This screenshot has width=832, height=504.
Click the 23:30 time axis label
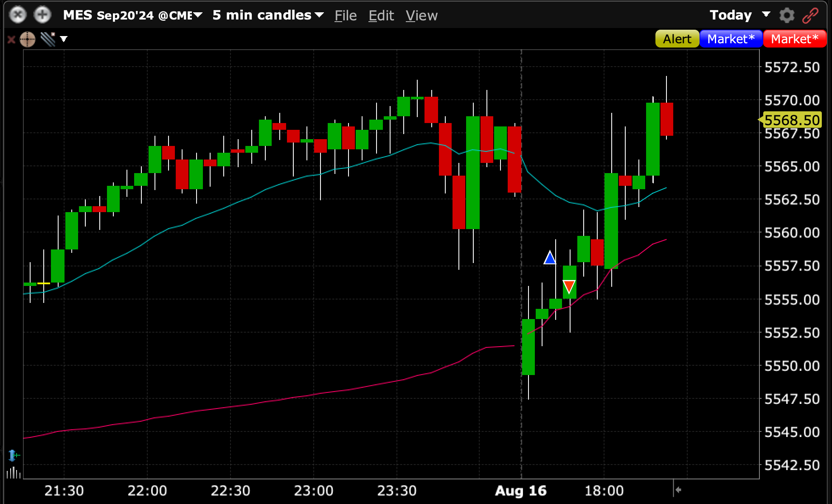coord(397,491)
